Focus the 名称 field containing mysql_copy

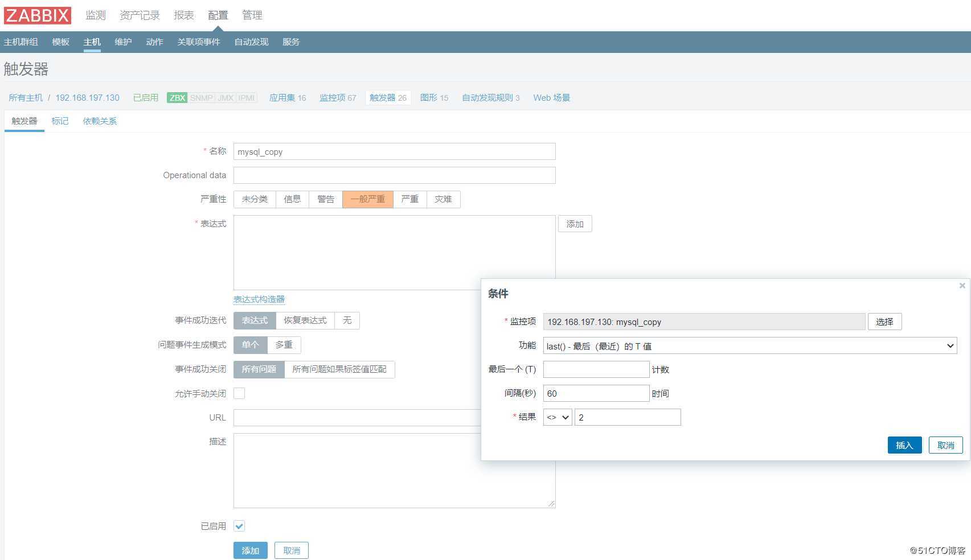point(394,151)
